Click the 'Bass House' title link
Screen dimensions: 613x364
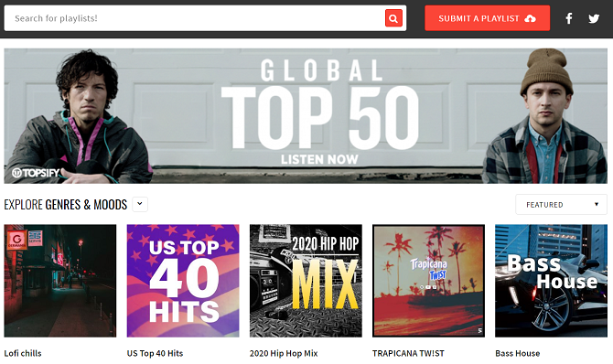517,353
